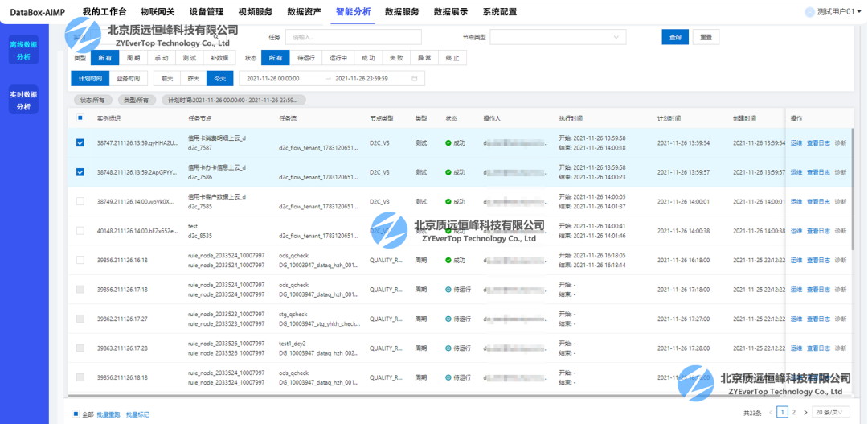The image size is (868, 424).
Task: Open the calendar icon in date range field
Action: [414, 79]
